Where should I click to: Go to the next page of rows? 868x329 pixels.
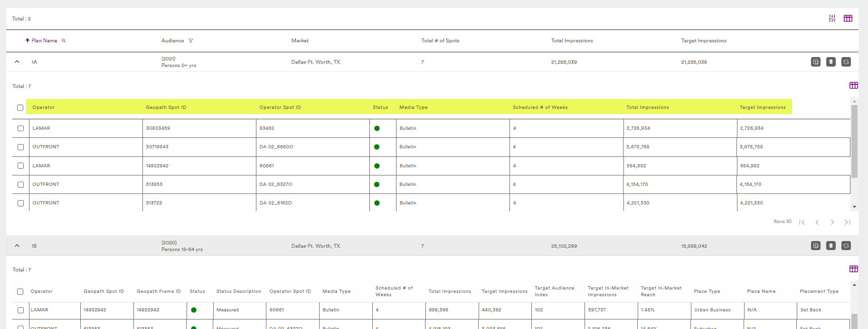pyautogui.click(x=832, y=222)
